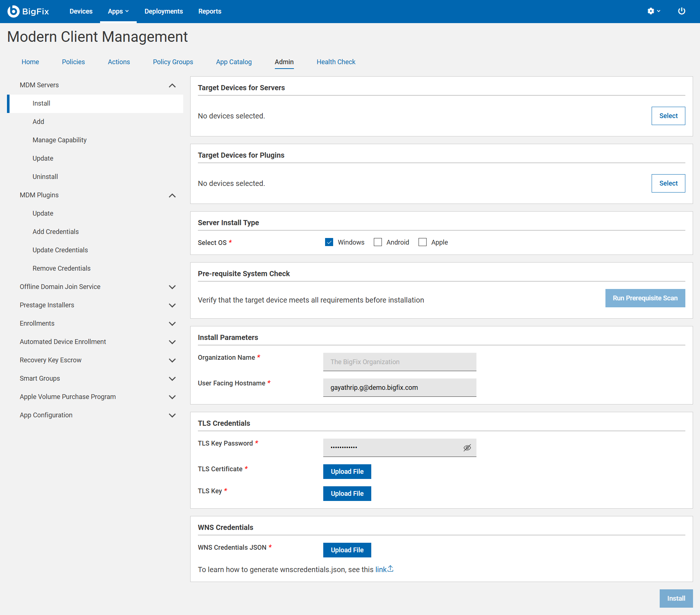Viewport: 700px width, 615px height.
Task: Uncheck the Windows OS checkbox
Action: pyautogui.click(x=329, y=242)
